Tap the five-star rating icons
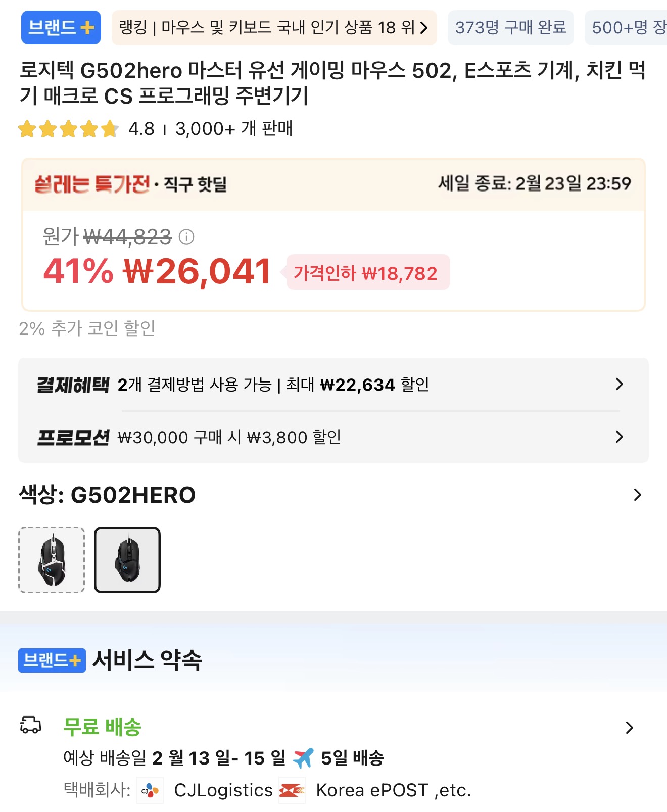The width and height of the screenshot is (667, 812). (x=68, y=129)
